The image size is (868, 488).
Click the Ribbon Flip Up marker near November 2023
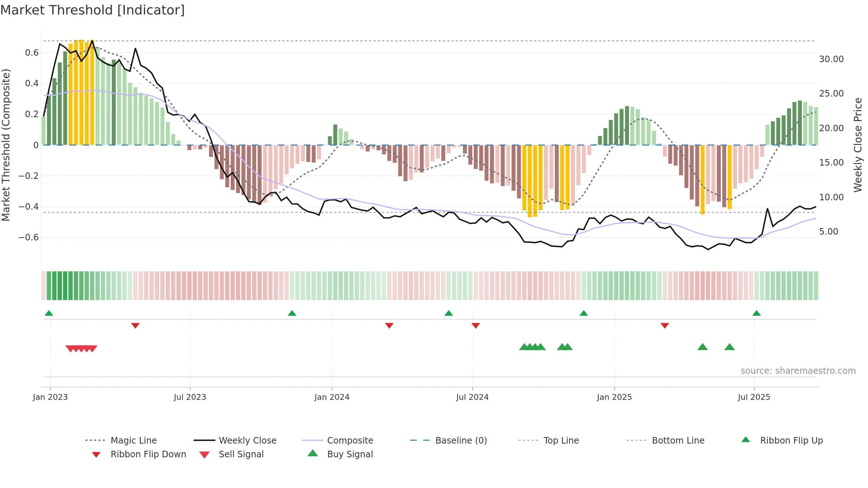point(292,313)
